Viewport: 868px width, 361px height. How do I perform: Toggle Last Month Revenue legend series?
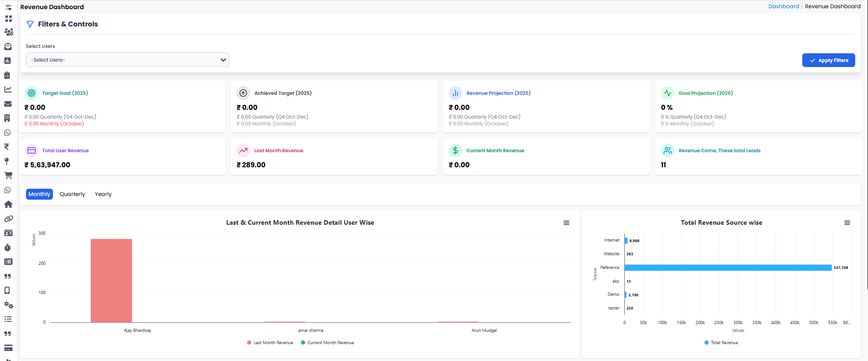[x=270, y=343]
